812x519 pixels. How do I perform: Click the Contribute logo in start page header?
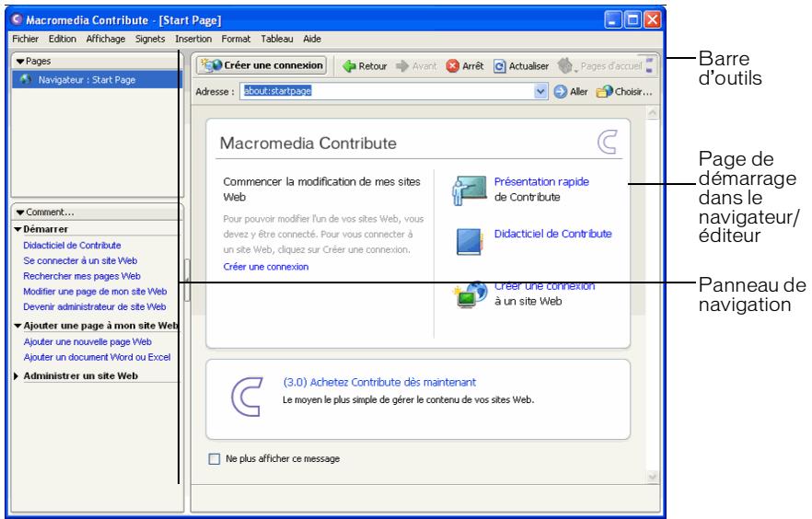[x=608, y=142]
